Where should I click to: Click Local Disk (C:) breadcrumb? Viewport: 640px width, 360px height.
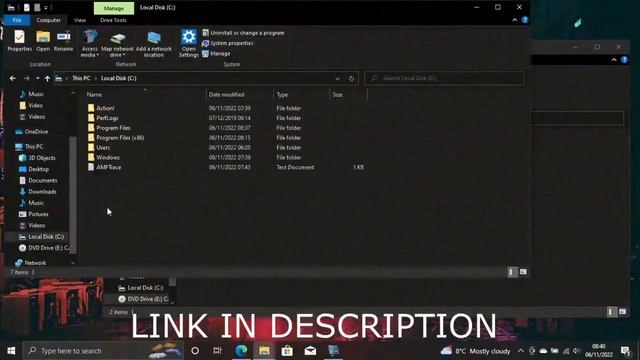coord(118,78)
